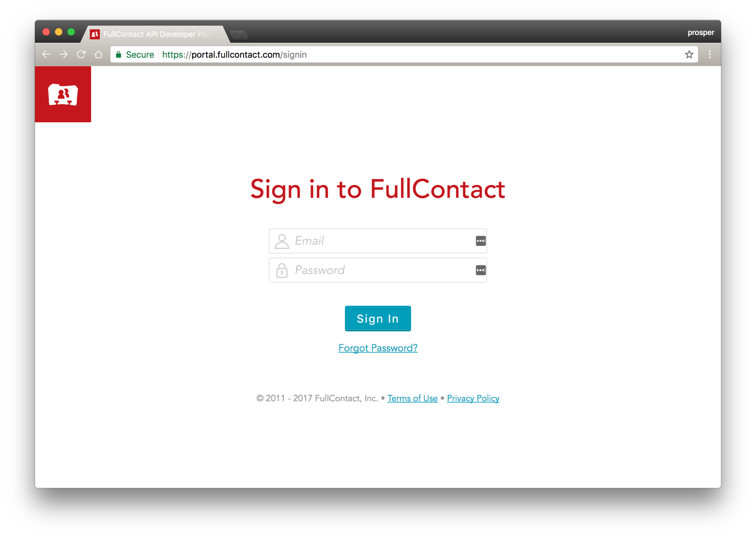
Task: Click the Privacy Policy link
Action: (473, 398)
